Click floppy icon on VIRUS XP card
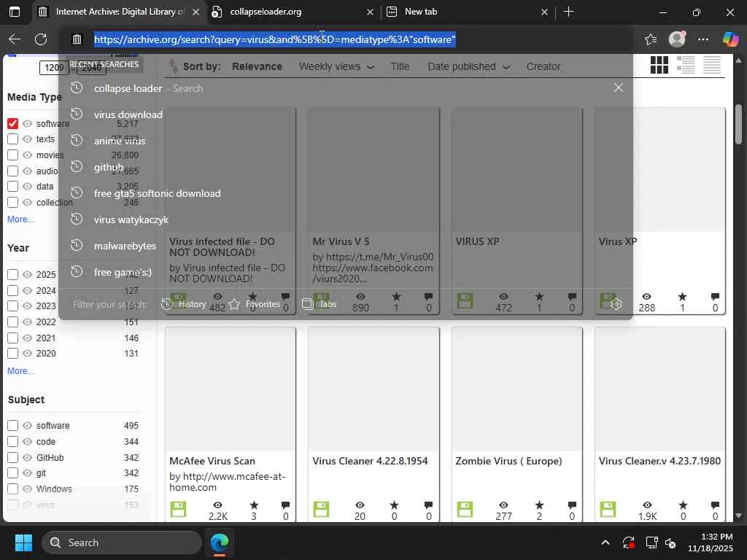Image resolution: width=747 pixels, height=560 pixels. click(465, 301)
